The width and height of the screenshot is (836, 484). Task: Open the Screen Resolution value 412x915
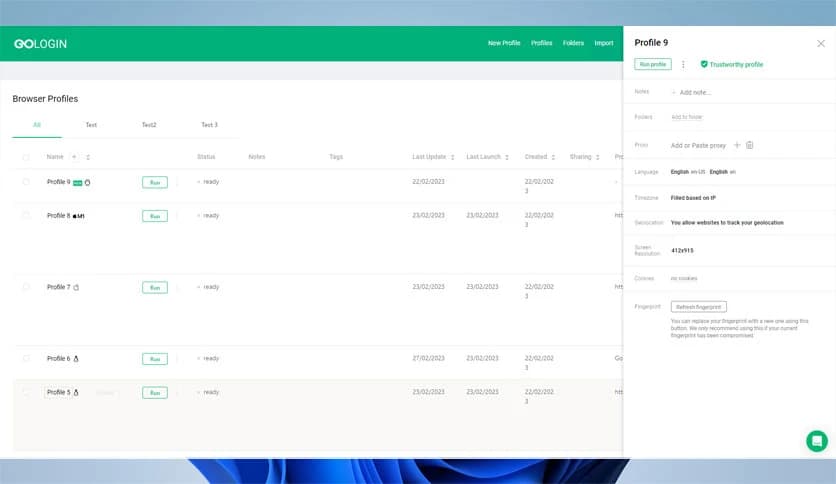682,251
